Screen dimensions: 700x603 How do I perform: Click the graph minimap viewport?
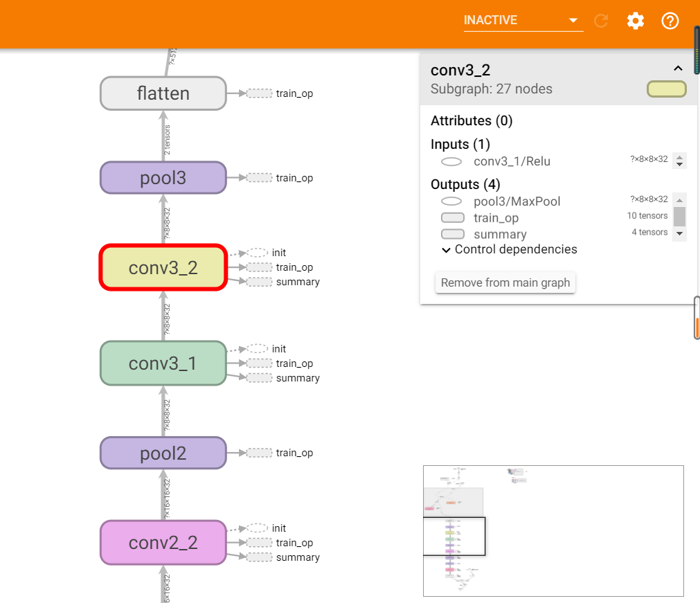pos(454,536)
